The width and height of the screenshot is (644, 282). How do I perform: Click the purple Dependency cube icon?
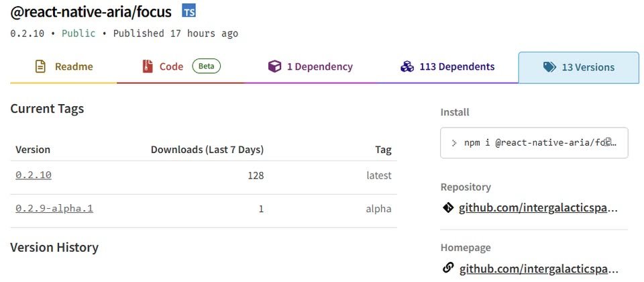[274, 66]
